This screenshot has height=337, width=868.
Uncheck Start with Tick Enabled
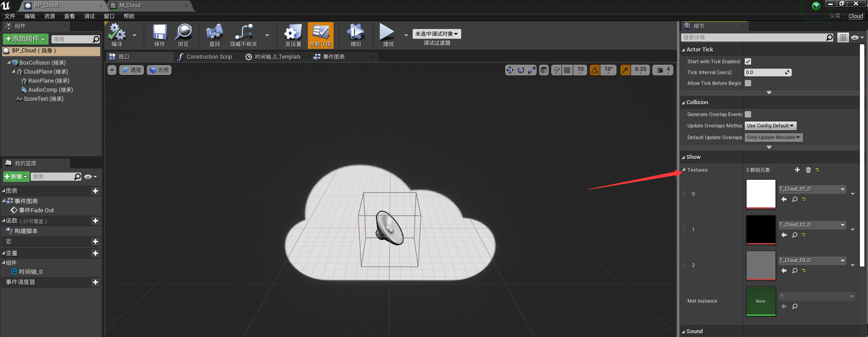point(748,61)
